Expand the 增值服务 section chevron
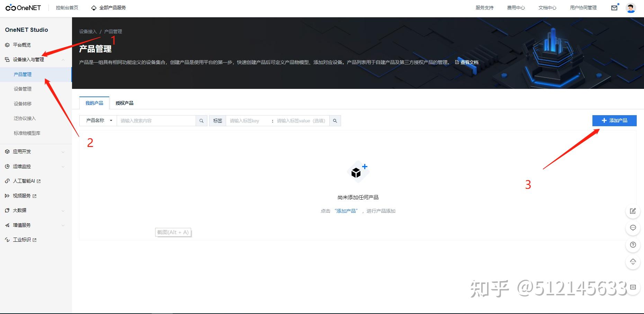This screenshot has width=644, height=314. point(63,225)
